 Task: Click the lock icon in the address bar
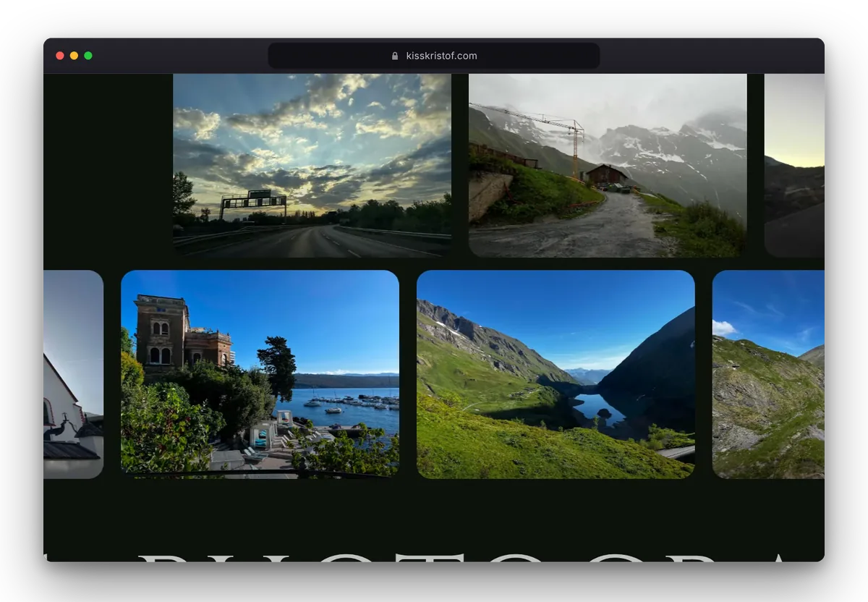(395, 56)
